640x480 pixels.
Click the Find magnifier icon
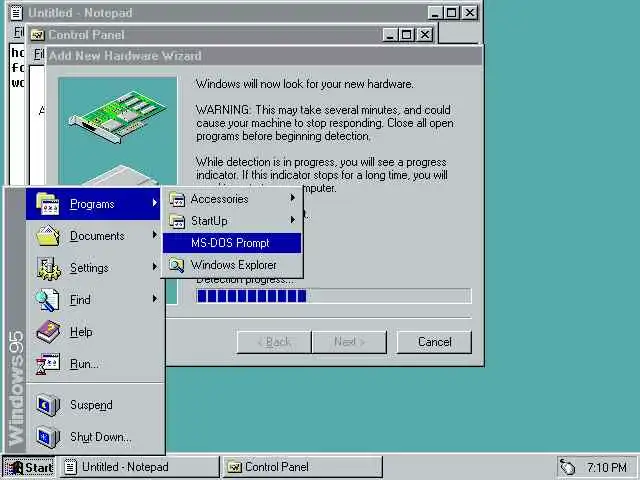click(48, 300)
